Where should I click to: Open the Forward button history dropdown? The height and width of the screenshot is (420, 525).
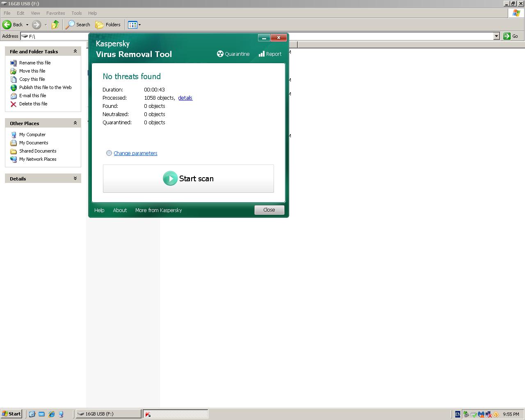tap(46, 25)
